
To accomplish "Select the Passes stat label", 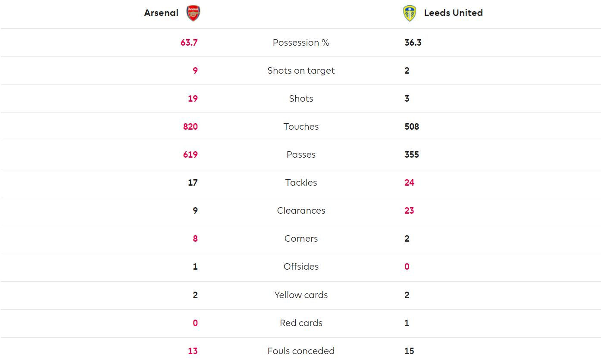I will click(x=301, y=155).
